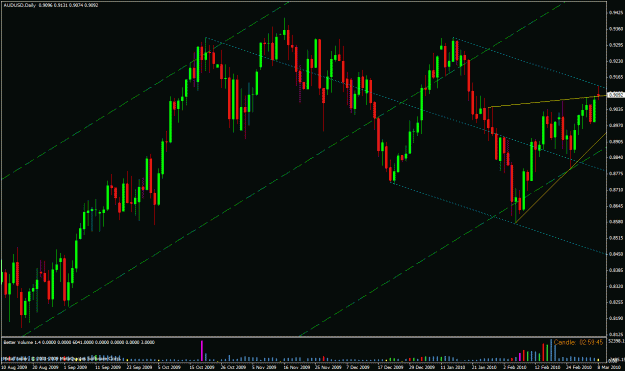This screenshot has height=371, width=625.
Task: Click the 0.8515 price axis label
Action: [616, 238]
